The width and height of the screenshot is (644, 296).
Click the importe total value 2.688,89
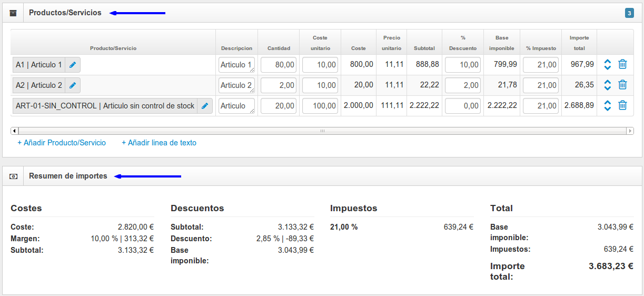(579, 105)
